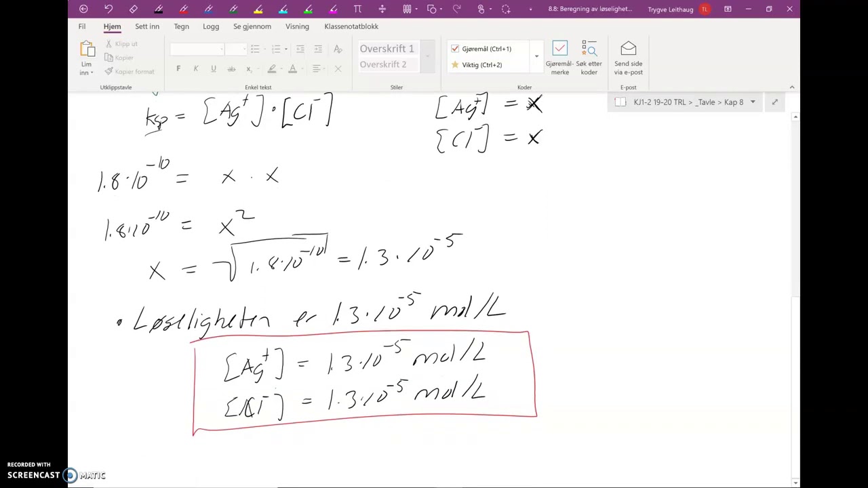This screenshot has width=868, height=488.
Task: Switch to the Hjem tab
Action: 112,26
